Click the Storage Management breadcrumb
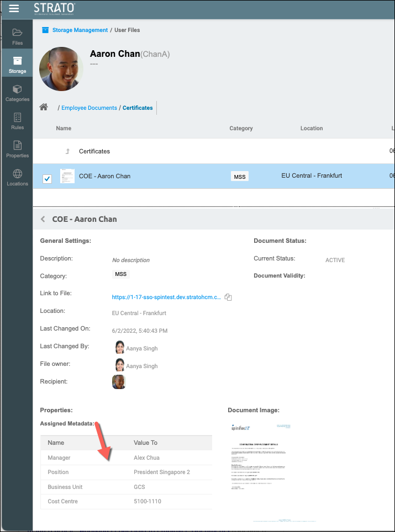 [80, 30]
